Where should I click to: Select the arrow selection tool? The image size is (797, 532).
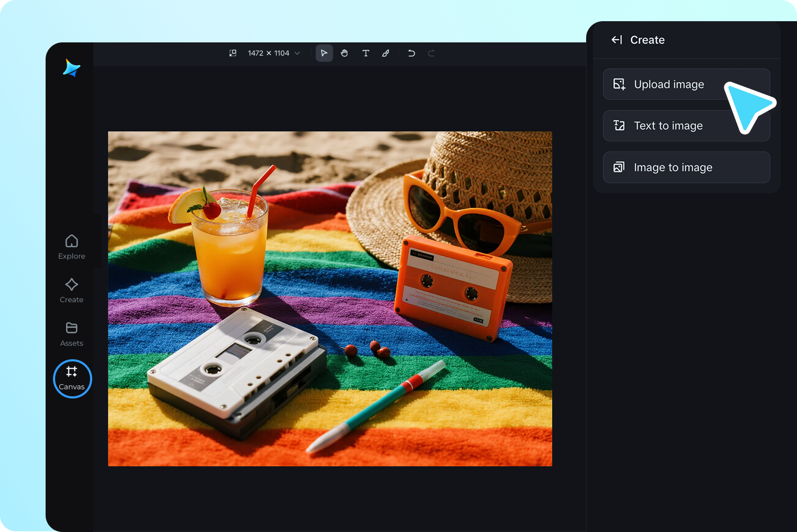pos(324,53)
